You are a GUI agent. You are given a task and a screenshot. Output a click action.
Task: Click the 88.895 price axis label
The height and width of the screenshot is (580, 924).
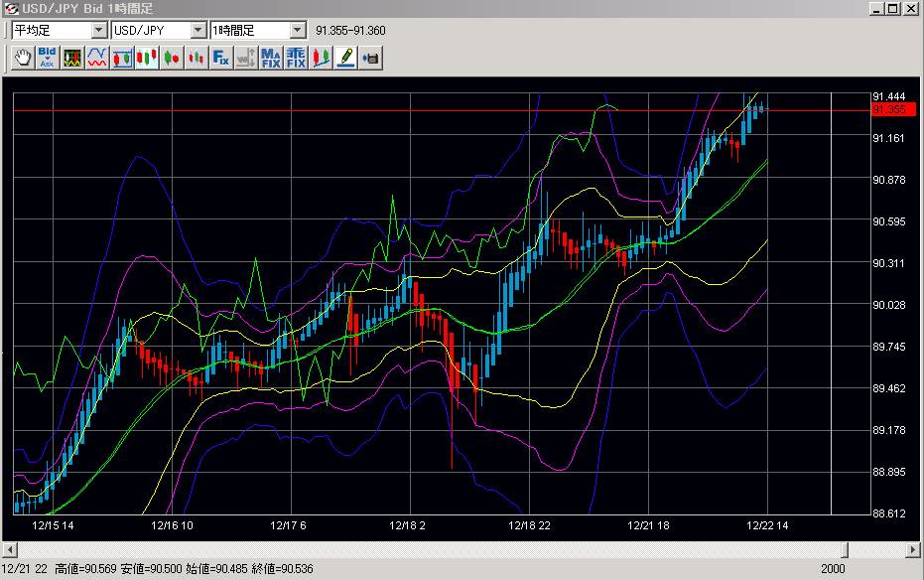pos(888,472)
